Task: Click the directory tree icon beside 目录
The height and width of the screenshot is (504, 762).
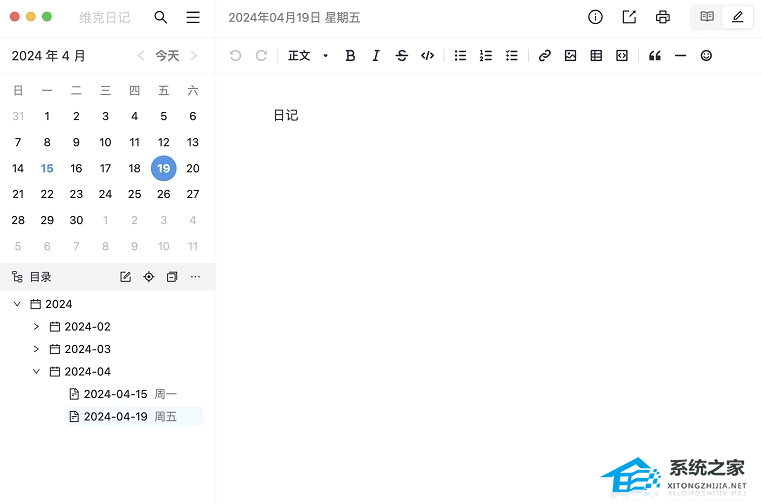Action: tap(17, 277)
